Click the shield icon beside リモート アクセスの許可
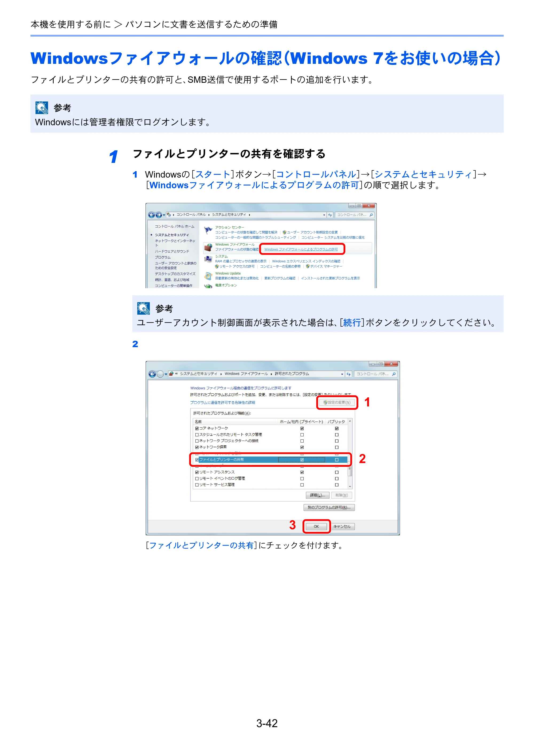Screen dimensions: 534x756 click(x=217, y=267)
